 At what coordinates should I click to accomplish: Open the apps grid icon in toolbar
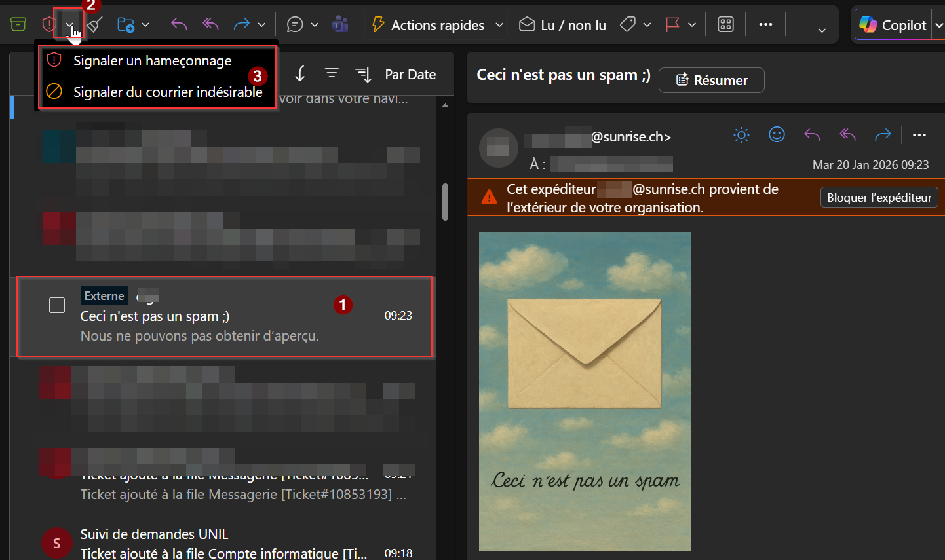(725, 24)
